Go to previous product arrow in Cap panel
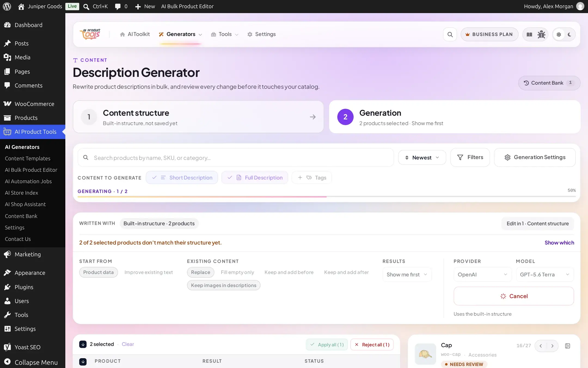588x368 pixels. (541, 346)
